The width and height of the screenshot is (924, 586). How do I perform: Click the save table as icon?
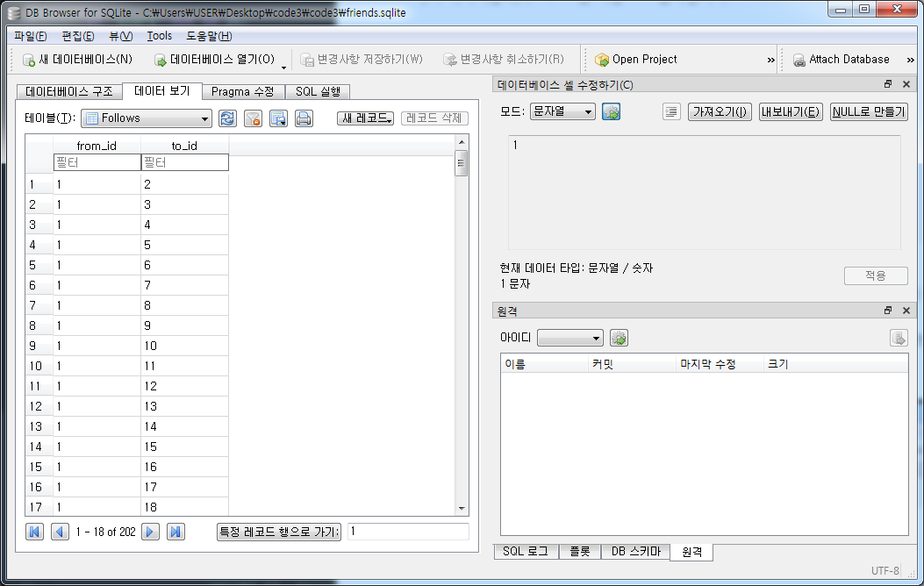(x=278, y=118)
